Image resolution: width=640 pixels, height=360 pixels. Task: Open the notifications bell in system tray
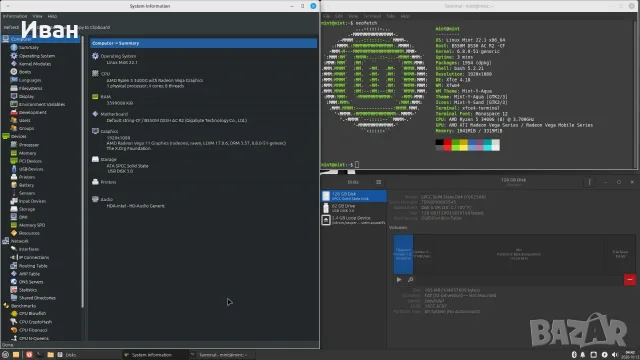pos(583,355)
